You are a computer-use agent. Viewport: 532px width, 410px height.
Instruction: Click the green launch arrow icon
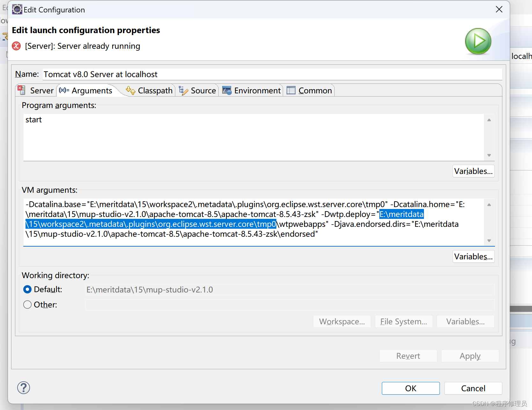[x=478, y=41]
